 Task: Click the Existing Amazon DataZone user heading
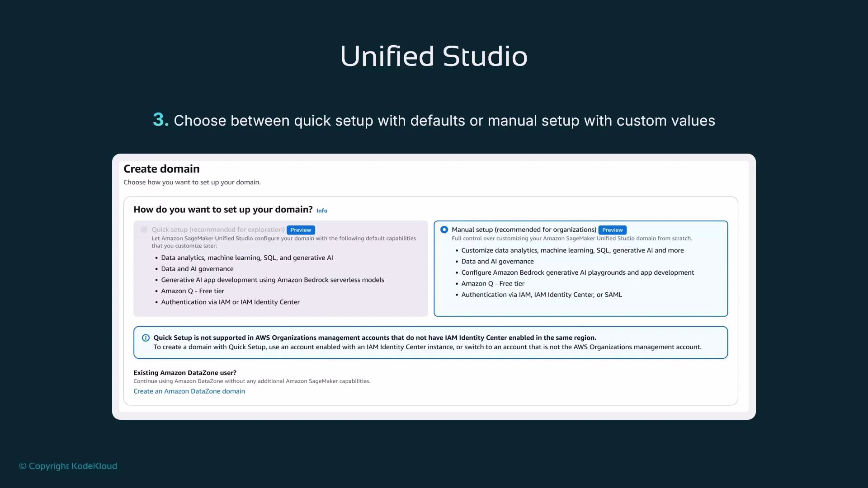click(x=184, y=372)
